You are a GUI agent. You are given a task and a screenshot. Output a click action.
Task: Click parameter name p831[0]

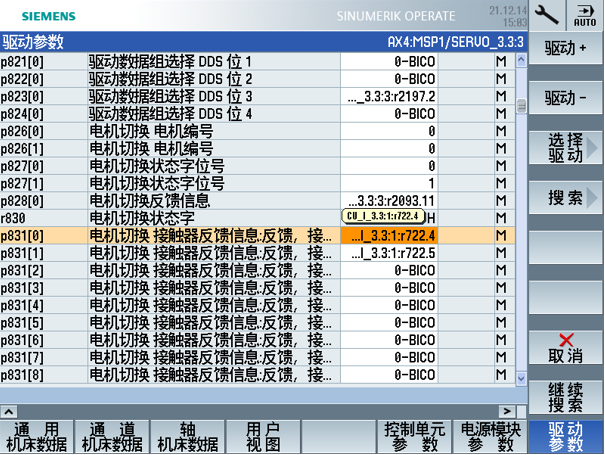22,235
